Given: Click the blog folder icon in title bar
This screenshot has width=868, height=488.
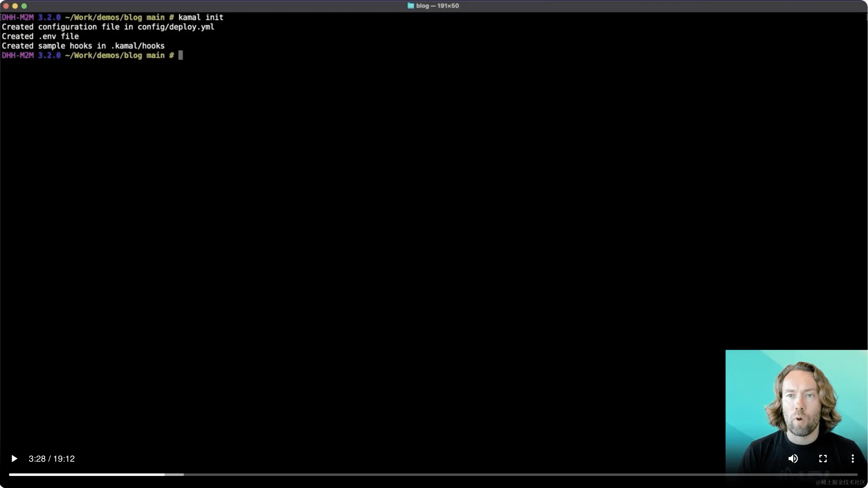Looking at the screenshot, I should pos(410,6).
